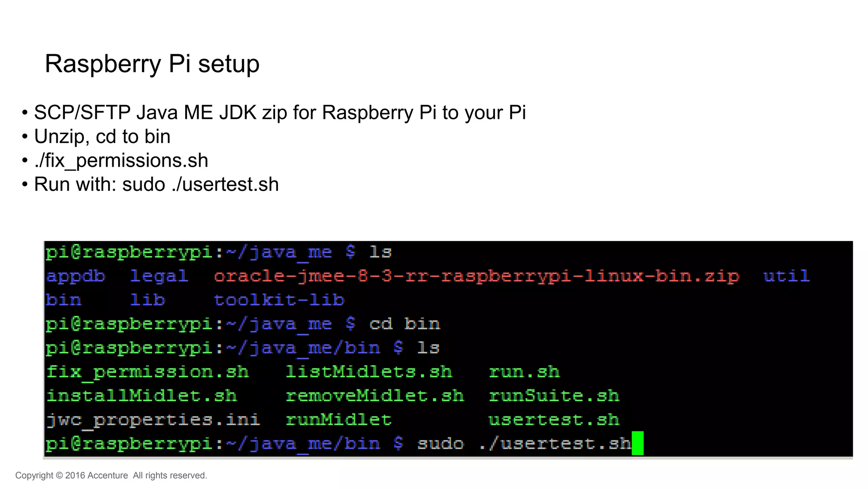Click 'appdb' directory in terminal listing
This screenshot has height=489, width=868.
click(x=75, y=276)
